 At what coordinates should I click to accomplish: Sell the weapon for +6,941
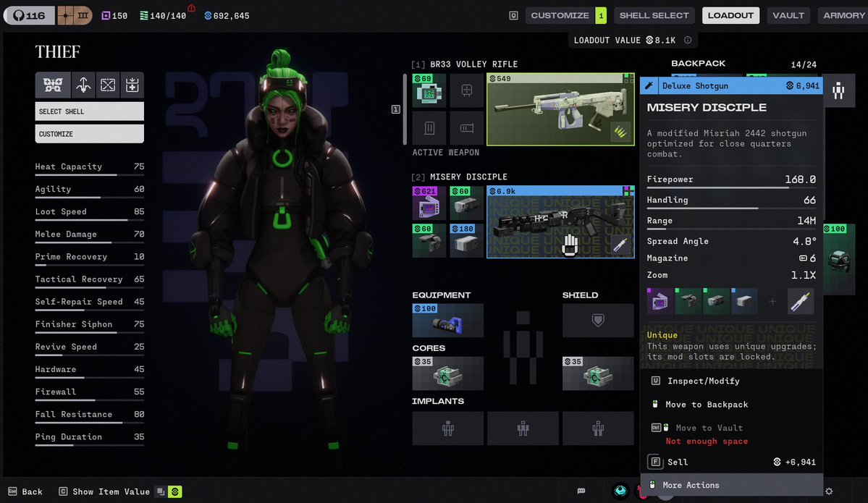tap(731, 462)
